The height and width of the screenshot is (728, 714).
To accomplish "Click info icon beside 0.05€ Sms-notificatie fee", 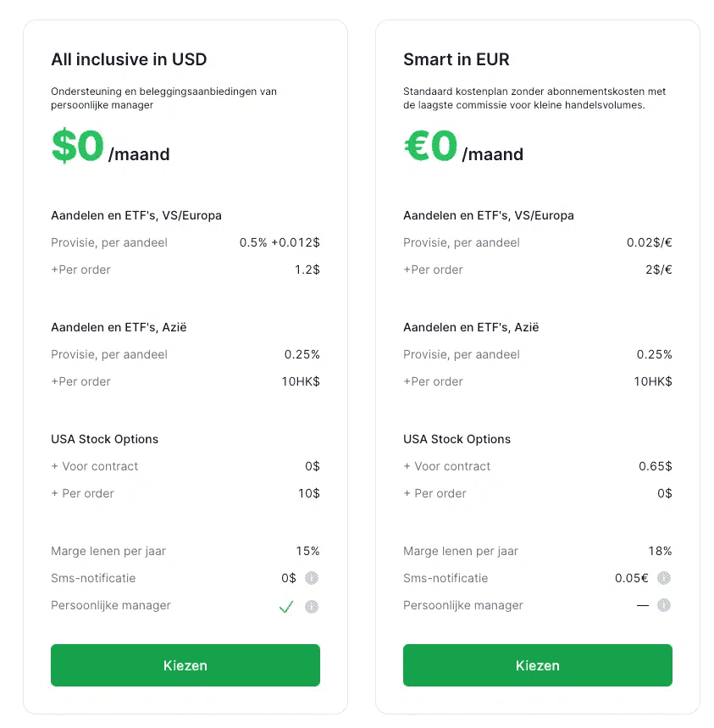I will 664,579.
